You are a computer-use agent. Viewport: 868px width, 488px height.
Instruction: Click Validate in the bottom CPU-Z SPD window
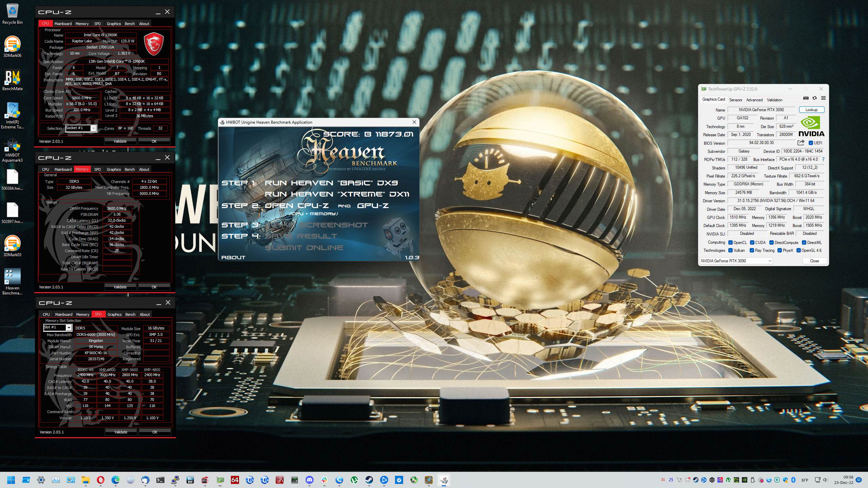121,432
